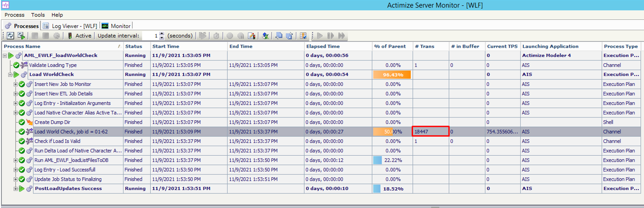Click the run process icon beside refresh
The height and width of the screenshot is (208, 644).
point(21,36)
